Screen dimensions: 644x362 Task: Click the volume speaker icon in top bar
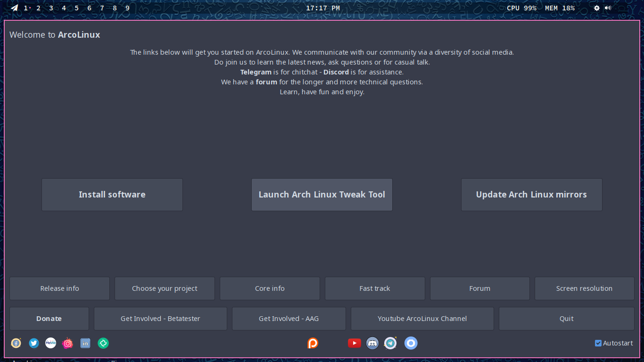click(608, 8)
